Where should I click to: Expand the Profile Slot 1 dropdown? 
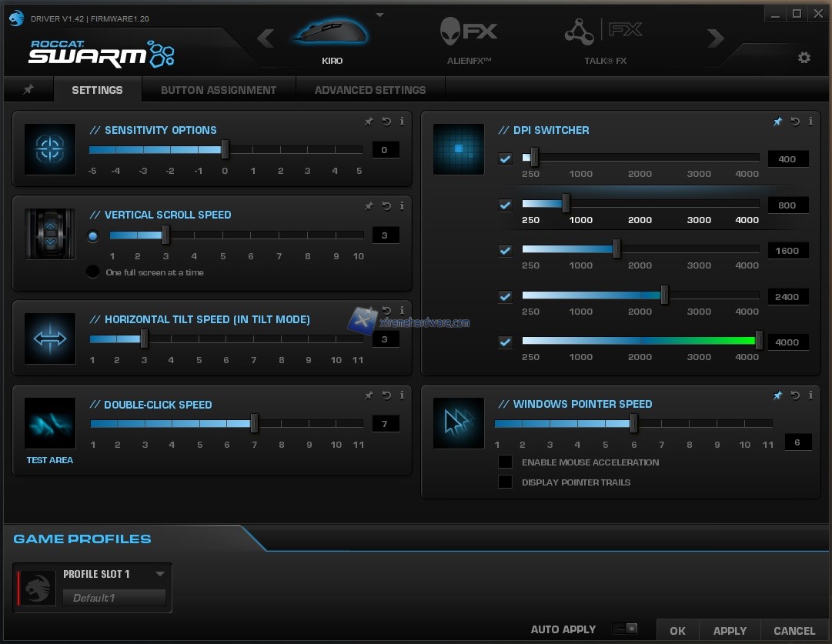pos(160,574)
